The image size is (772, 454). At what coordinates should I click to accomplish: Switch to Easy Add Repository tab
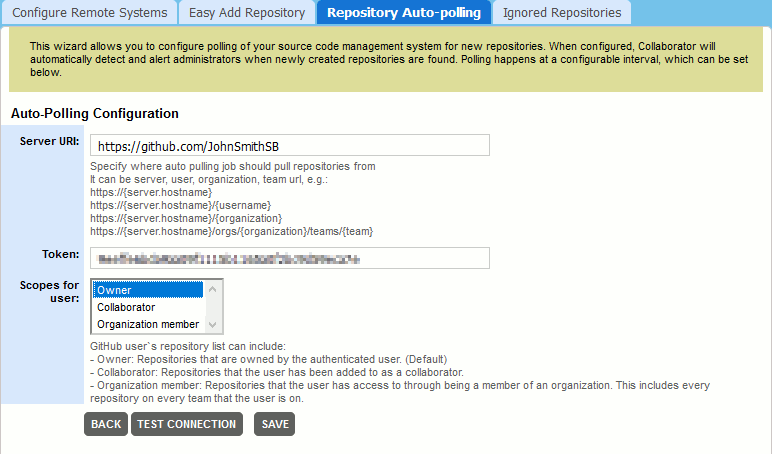(x=247, y=13)
